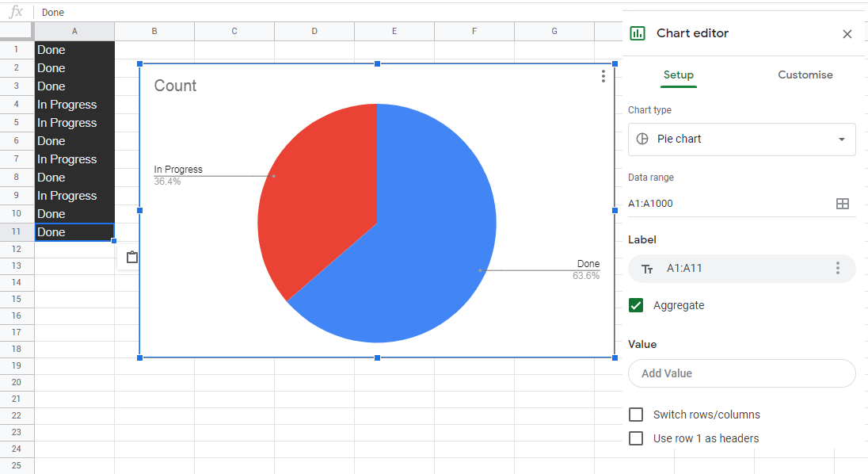Click the bottom-left chart resize handle
868x474 pixels.
(x=139, y=357)
